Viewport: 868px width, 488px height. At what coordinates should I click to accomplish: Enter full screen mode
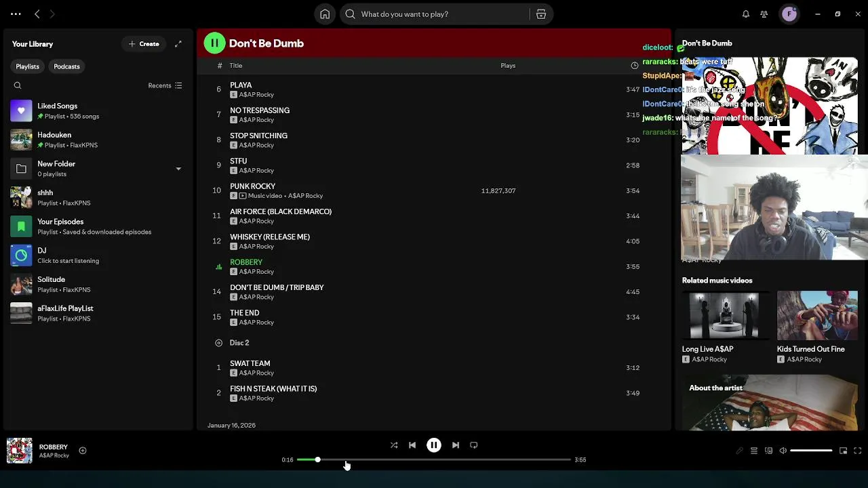(x=858, y=451)
